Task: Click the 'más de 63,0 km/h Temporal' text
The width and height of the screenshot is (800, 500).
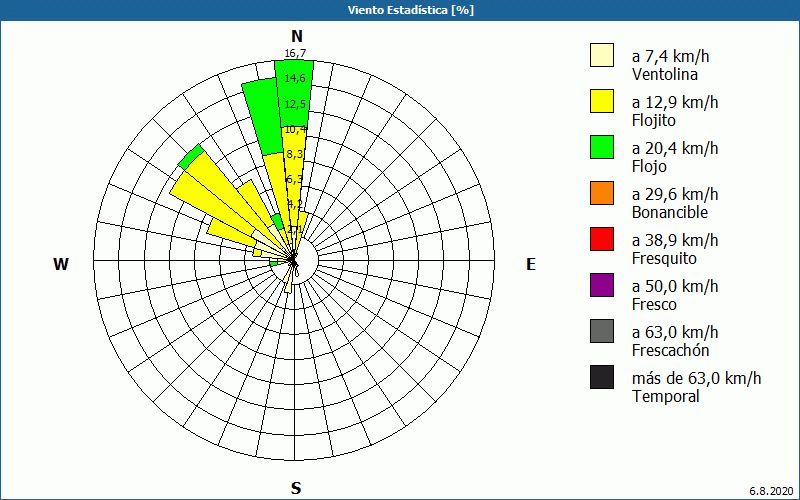Action: [696, 387]
